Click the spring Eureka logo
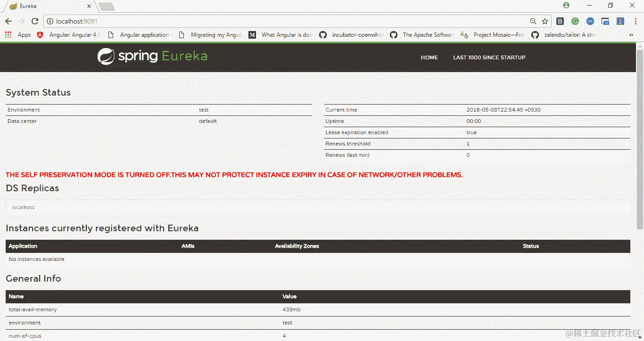This screenshot has height=341, width=644. tap(152, 57)
